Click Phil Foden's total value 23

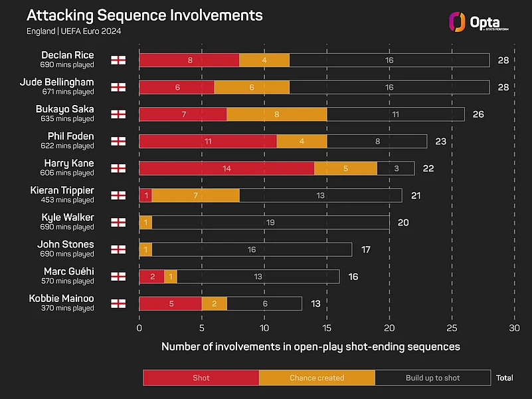[x=441, y=141]
